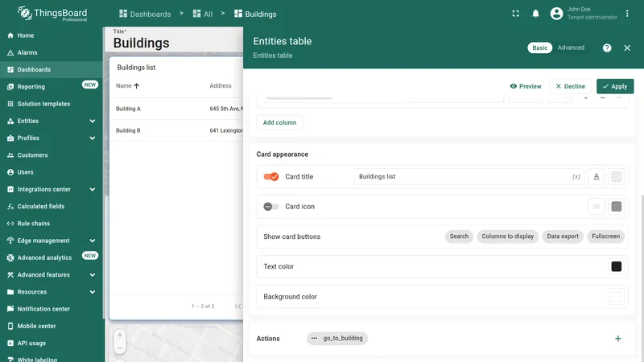Click the Rule chains icon

pyautogui.click(x=10, y=224)
